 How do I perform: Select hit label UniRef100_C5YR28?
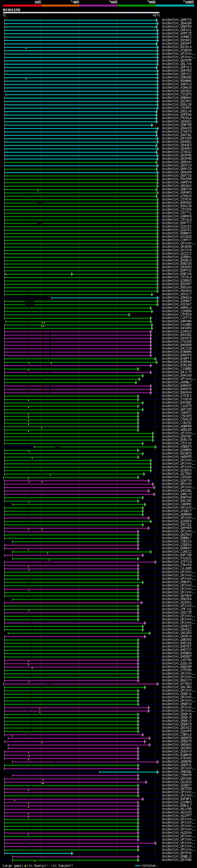point(177,314)
